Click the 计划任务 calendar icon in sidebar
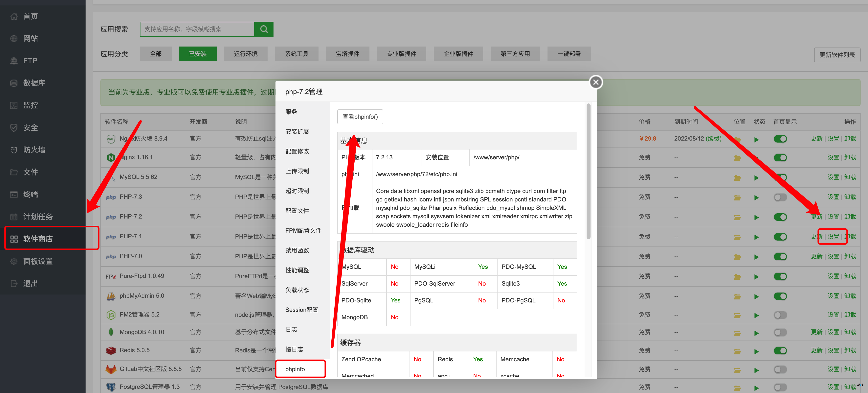The height and width of the screenshot is (393, 868). pos(14,217)
